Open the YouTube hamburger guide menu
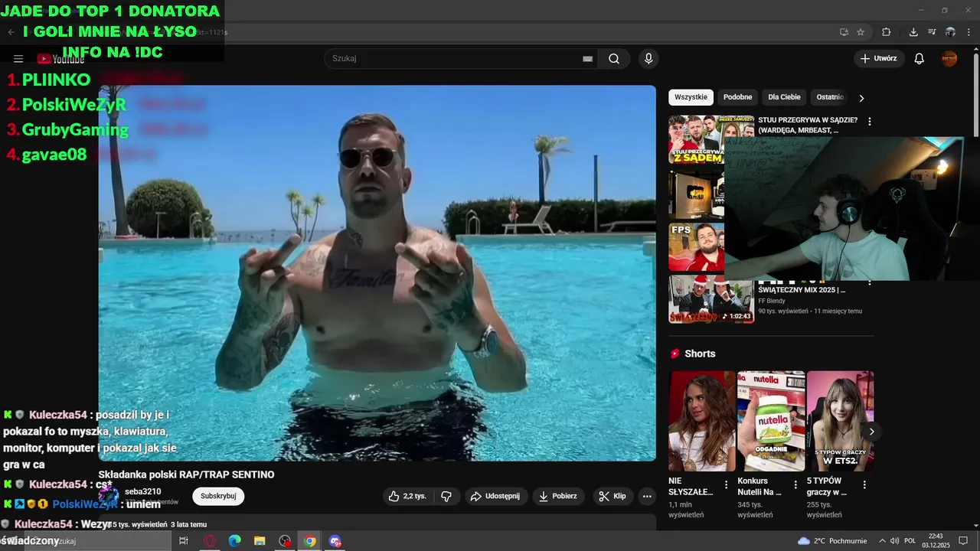The width and height of the screenshot is (980, 551). click(x=18, y=59)
